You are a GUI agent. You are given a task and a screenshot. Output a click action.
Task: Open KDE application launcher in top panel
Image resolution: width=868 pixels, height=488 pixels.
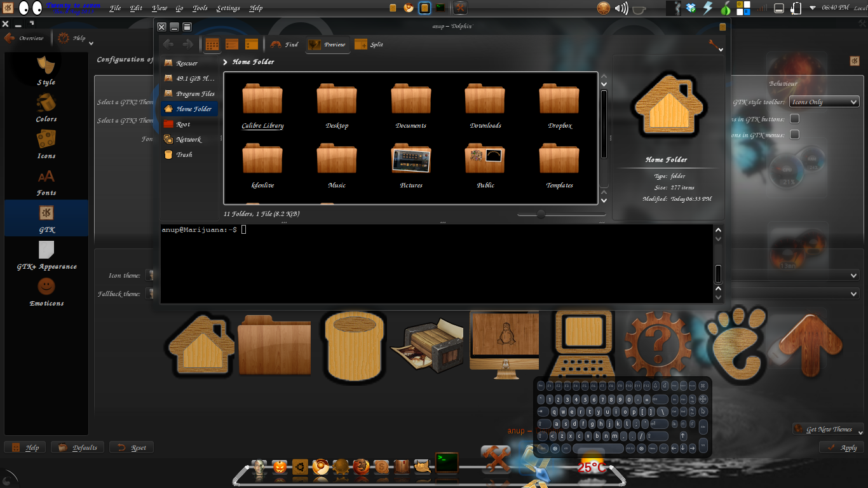coord(7,8)
